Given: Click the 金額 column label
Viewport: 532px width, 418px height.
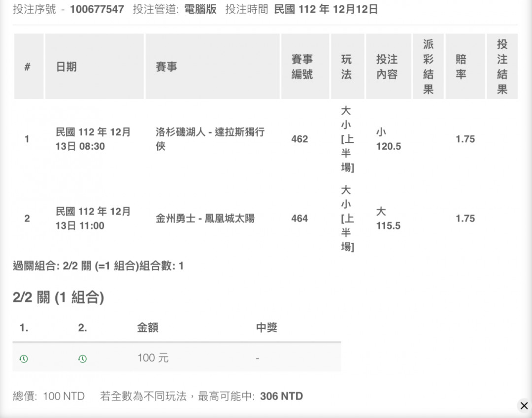Looking at the screenshot, I should point(148,327).
